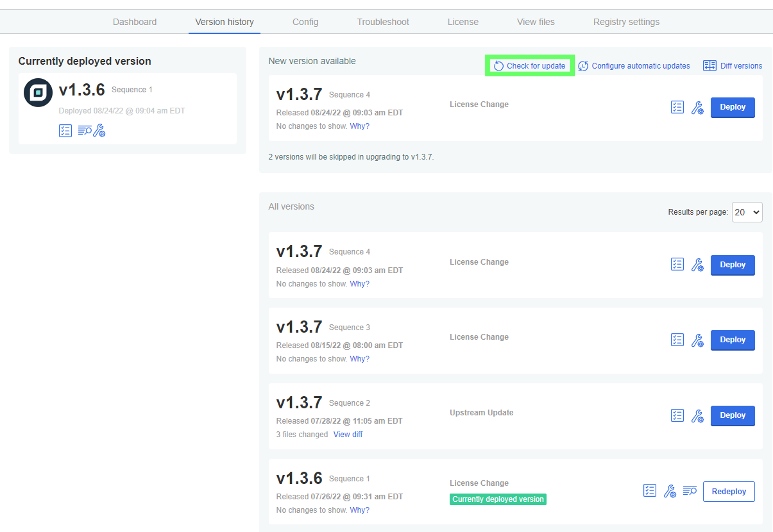The height and width of the screenshot is (532, 773).
Task: Switch to the Config tab
Action: [305, 22]
